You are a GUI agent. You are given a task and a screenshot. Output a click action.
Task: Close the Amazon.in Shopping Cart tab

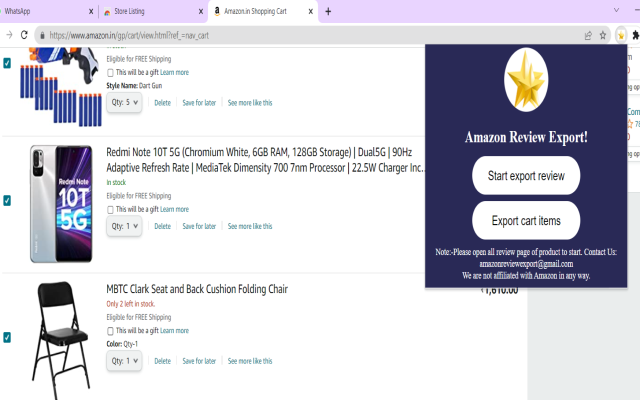310,11
